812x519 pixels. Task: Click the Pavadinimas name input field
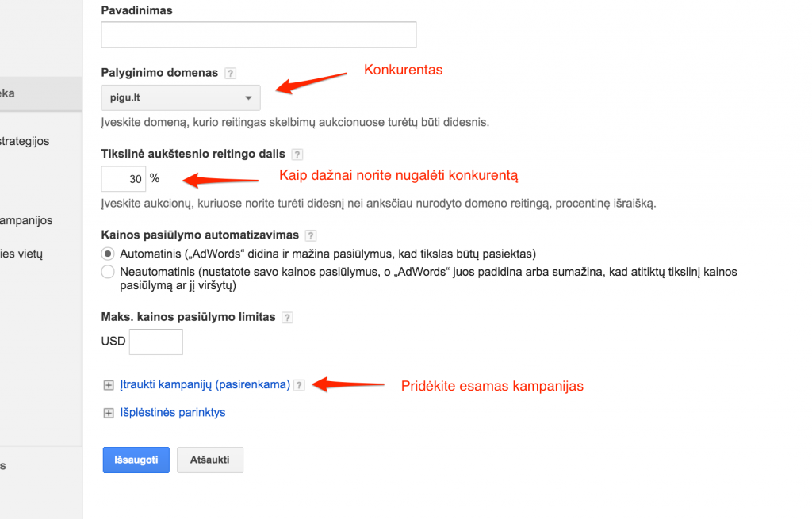pyautogui.click(x=259, y=35)
